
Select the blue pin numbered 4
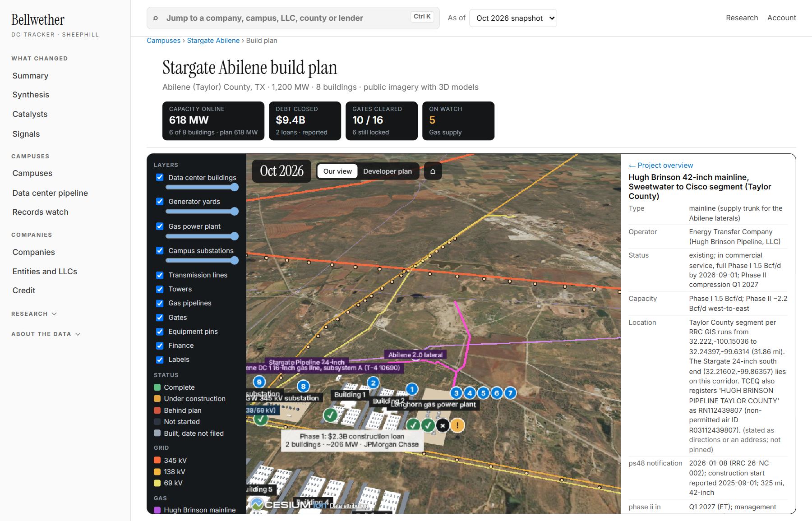coord(470,393)
